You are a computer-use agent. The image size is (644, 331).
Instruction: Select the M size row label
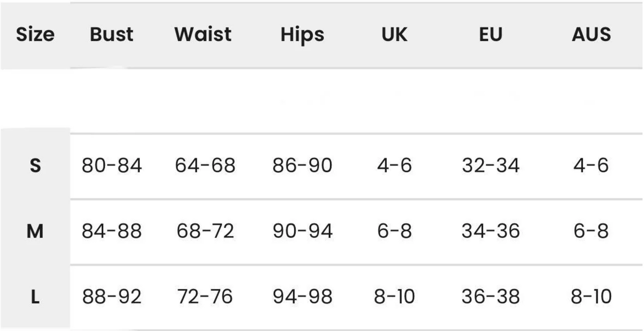(x=35, y=231)
